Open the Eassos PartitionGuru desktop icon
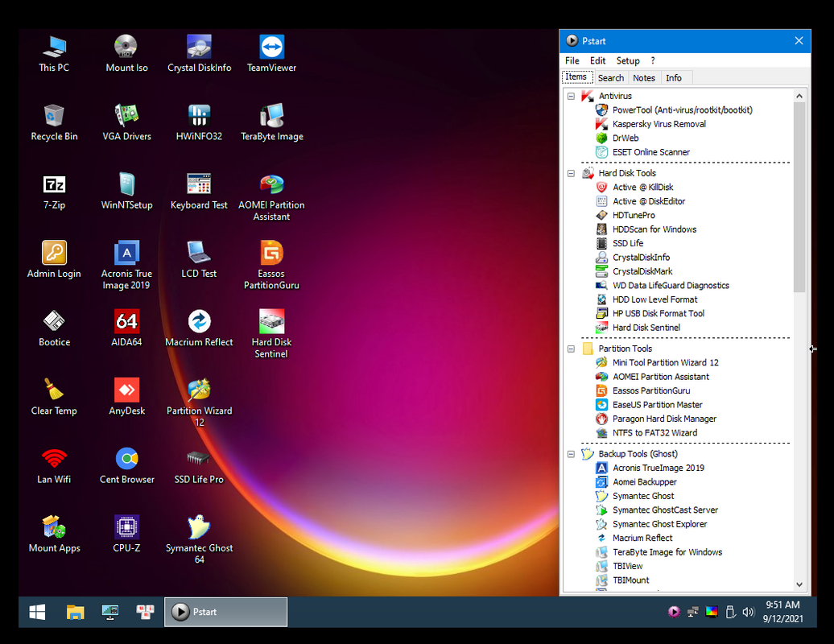The height and width of the screenshot is (644, 834). [x=272, y=265]
